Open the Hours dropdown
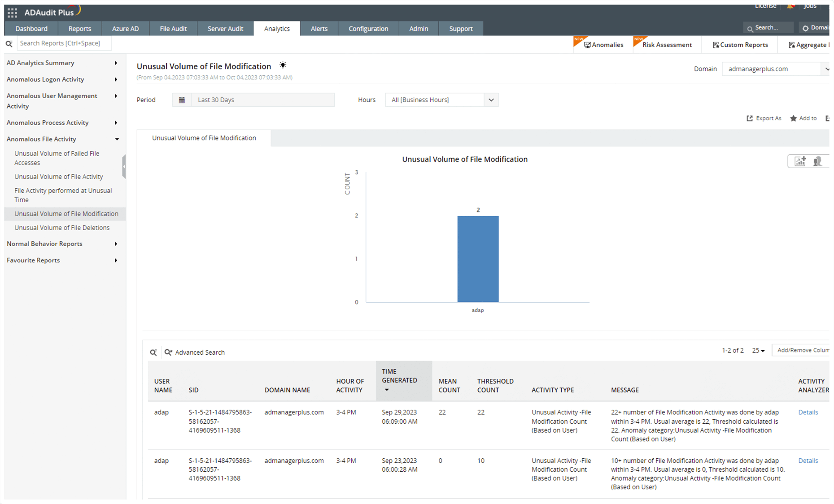834x504 pixels. coord(491,100)
